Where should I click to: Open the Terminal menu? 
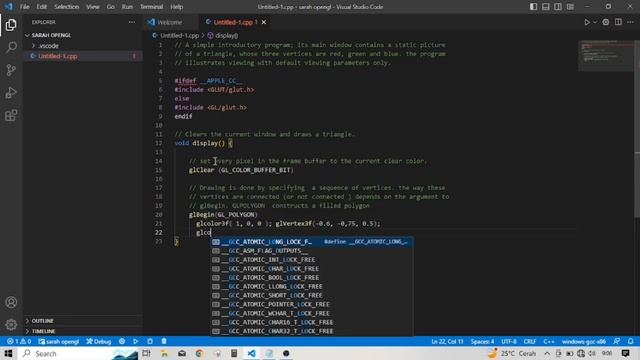pos(151,7)
